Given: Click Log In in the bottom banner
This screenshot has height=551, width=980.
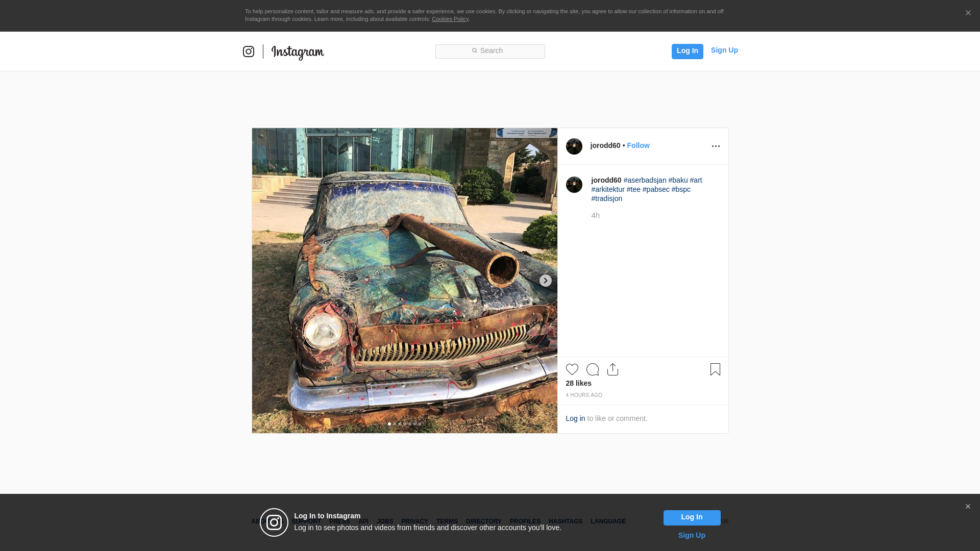Looking at the screenshot, I should coord(692,518).
